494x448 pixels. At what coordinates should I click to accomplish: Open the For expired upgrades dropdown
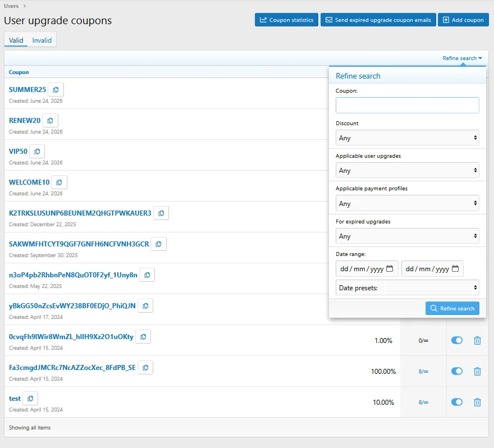(408, 236)
